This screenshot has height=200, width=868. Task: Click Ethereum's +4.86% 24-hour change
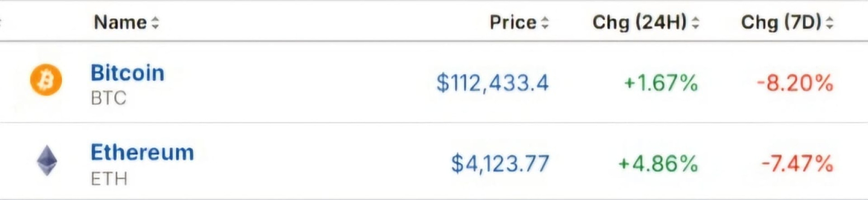coord(658,163)
